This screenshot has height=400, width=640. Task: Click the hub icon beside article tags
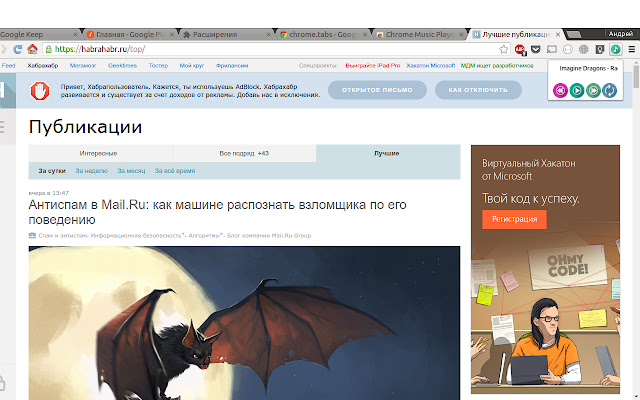point(32,235)
